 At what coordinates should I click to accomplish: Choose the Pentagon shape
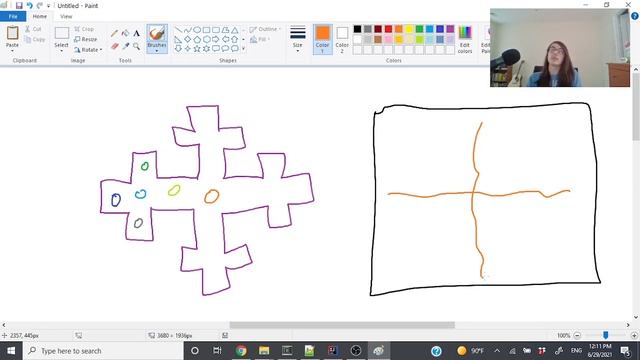(197, 40)
